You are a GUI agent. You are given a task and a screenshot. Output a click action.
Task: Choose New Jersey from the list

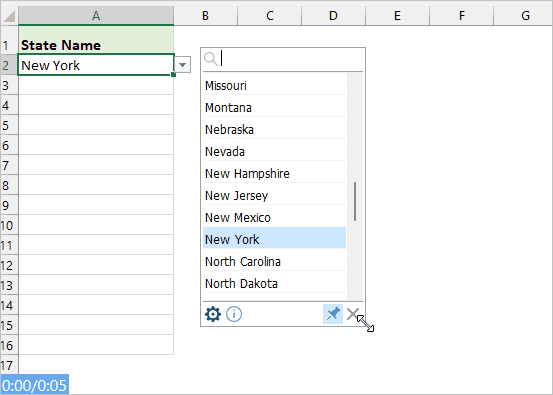pos(274,195)
